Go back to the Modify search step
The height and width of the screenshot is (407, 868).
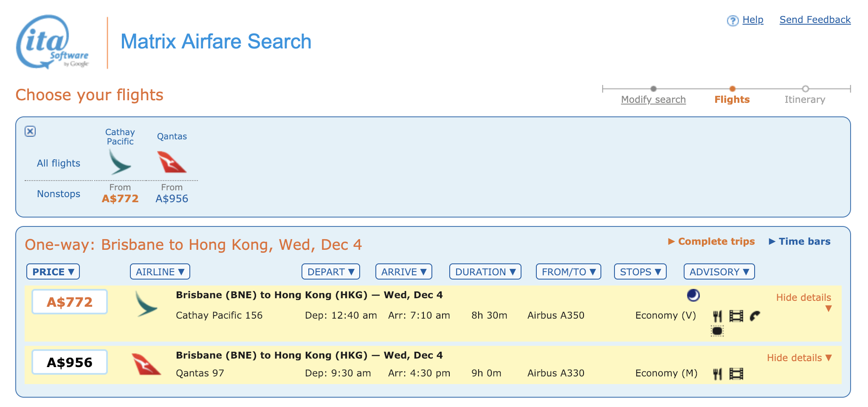pyautogui.click(x=653, y=99)
